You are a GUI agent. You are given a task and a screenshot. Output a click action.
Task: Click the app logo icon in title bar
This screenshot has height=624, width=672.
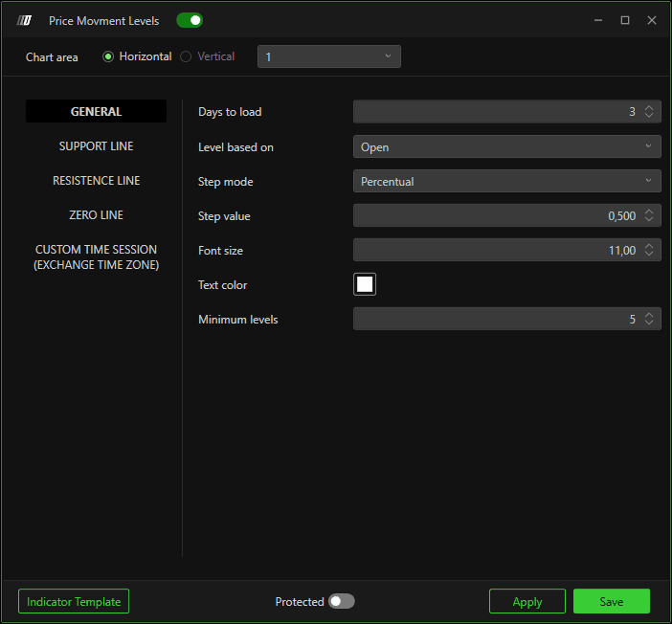pos(24,20)
